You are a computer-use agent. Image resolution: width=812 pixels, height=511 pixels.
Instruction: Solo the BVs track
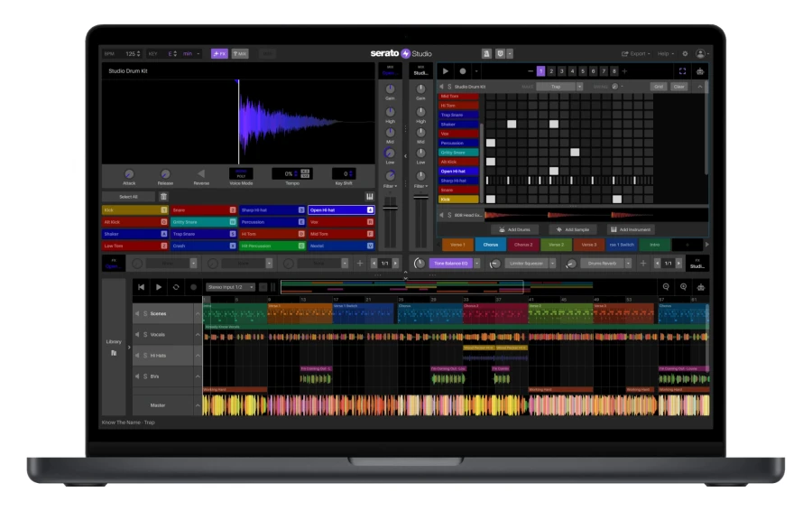[145, 376]
